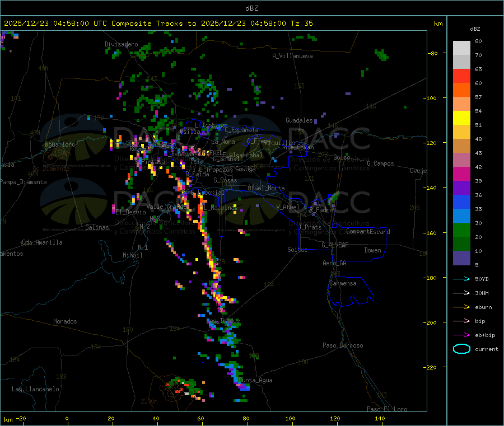Click the 'Divisadero' map label

click(x=121, y=44)
